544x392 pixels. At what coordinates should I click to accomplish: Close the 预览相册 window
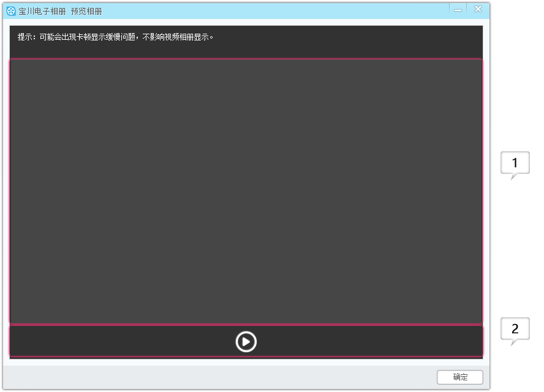point(478,9)
